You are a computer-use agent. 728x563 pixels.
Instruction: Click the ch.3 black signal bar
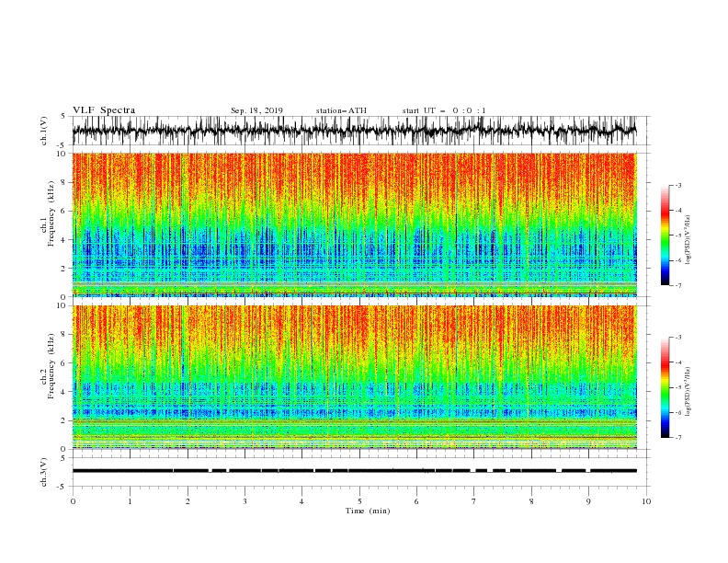coord(354,471)
